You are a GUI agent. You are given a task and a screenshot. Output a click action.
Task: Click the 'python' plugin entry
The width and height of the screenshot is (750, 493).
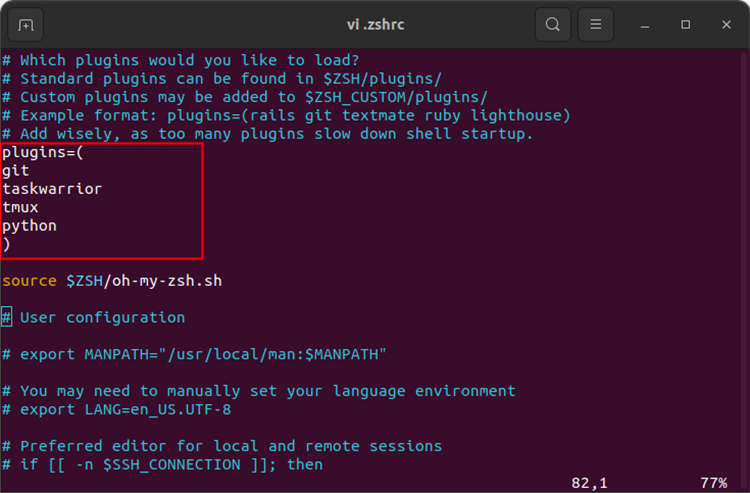(x=29, y=226)
